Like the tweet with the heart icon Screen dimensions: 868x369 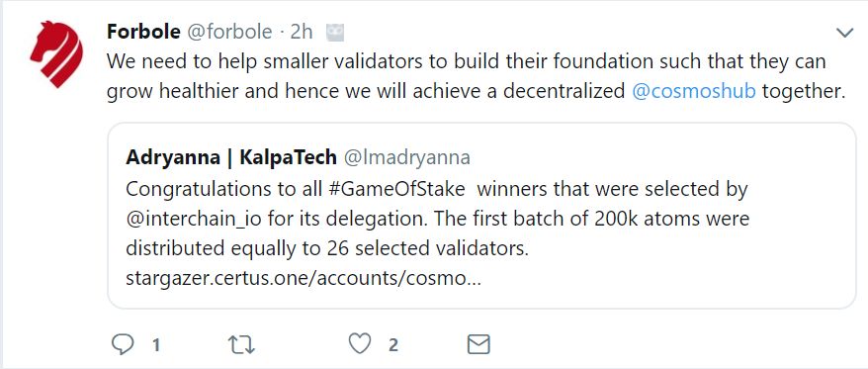(359, 344)
